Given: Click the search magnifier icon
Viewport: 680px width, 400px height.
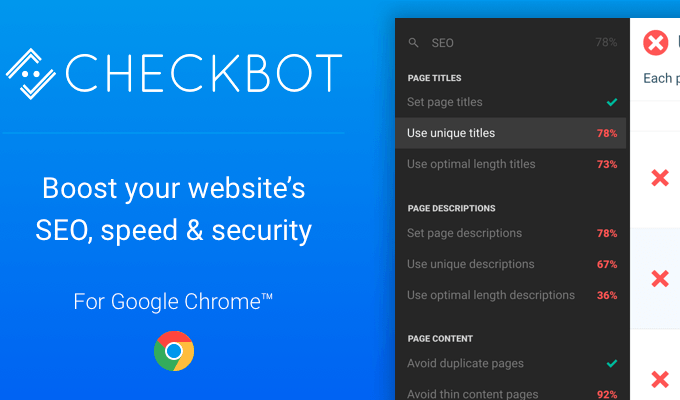Looking at the screenshot, I should (x=413, y=43).
